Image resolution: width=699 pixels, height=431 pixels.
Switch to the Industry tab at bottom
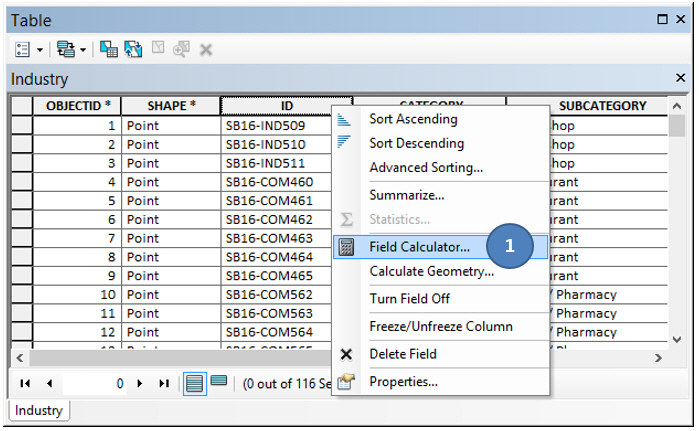click(x=39, y=410)
